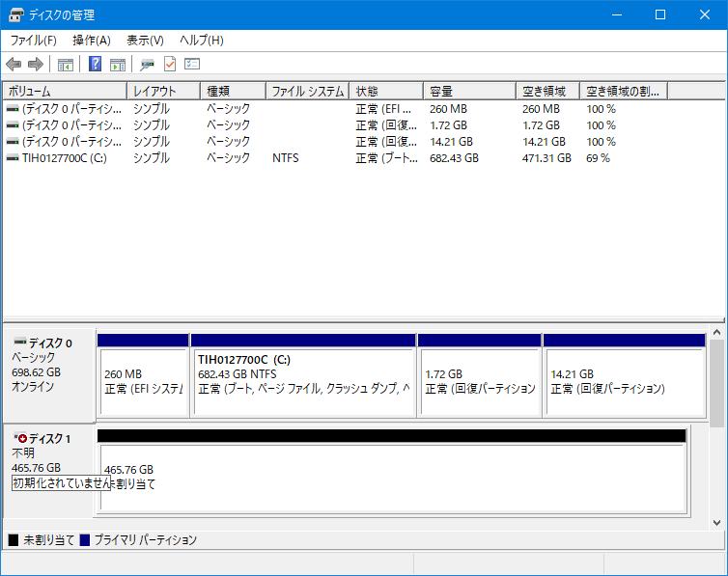Open the ファイル(F) menu

coord(34,41)
